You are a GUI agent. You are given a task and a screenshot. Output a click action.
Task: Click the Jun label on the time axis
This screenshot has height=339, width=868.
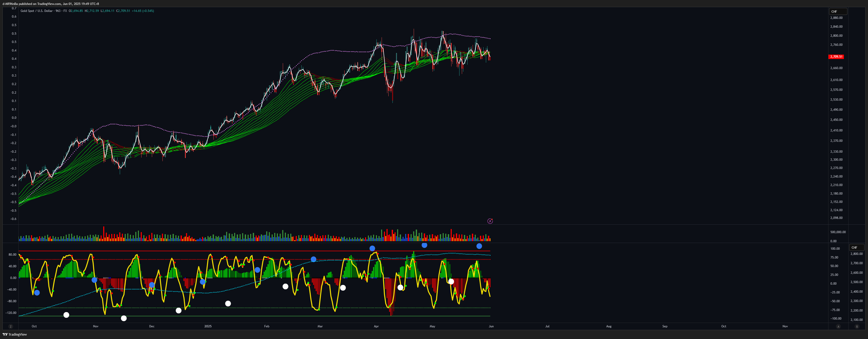491,326
